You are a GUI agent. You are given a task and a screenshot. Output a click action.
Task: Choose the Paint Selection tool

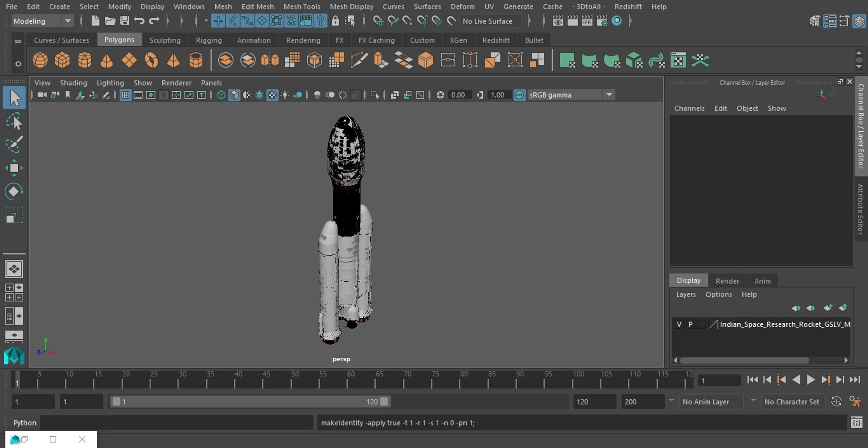click(x=14, y=145)
